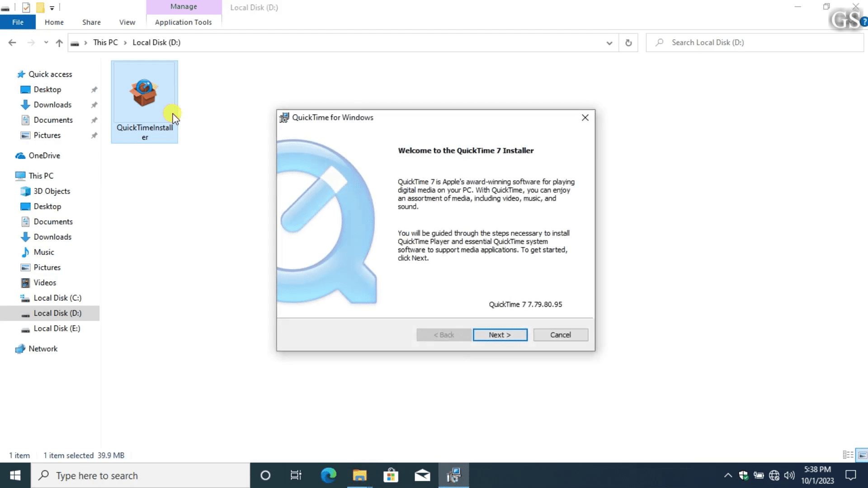Open File Explorer taskbar icon
The height and width of the screenshot is (488, 868).
(360, 475)
